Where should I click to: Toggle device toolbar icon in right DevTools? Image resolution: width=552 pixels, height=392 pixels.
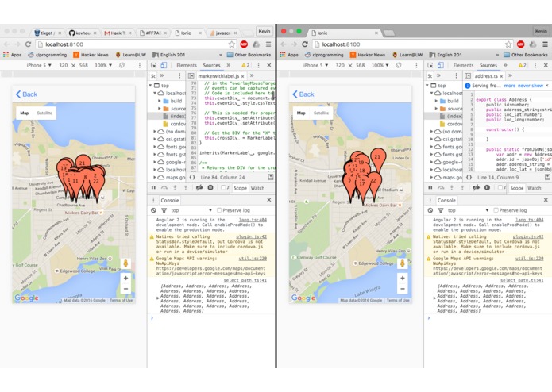point(440,65)
